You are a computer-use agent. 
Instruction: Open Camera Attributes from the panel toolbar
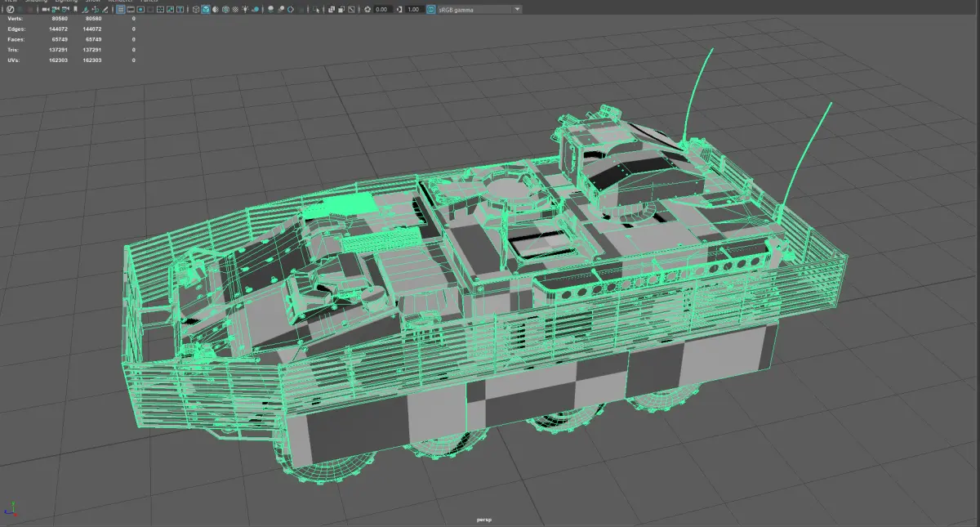tap(65, 9)
